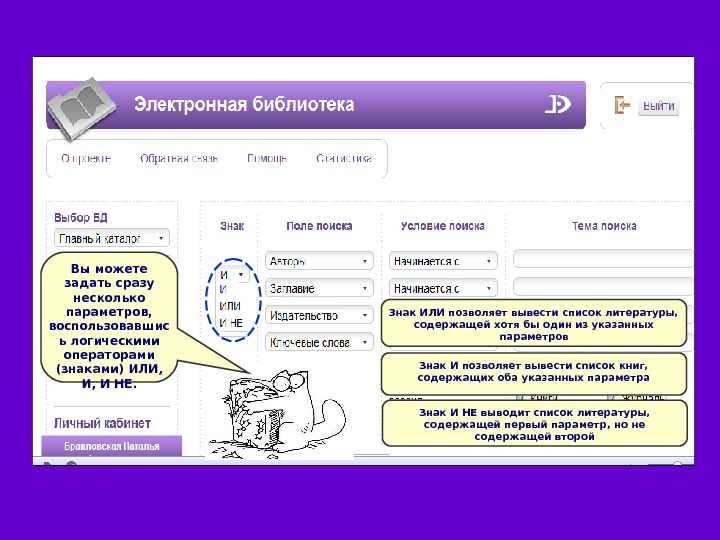This screenshot has width=720, height=540.
Task: Expand the Главный каталог database dropdown
Action: tap(112, 238)
